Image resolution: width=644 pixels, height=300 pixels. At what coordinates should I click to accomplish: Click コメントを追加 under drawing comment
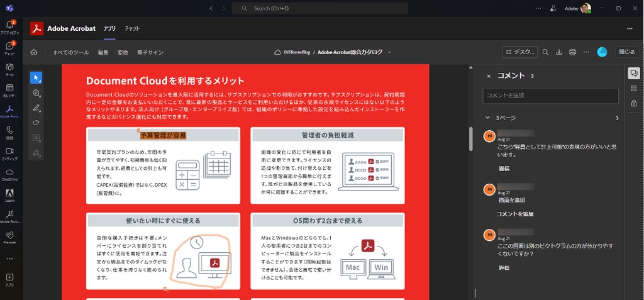[x=515, y=214]
